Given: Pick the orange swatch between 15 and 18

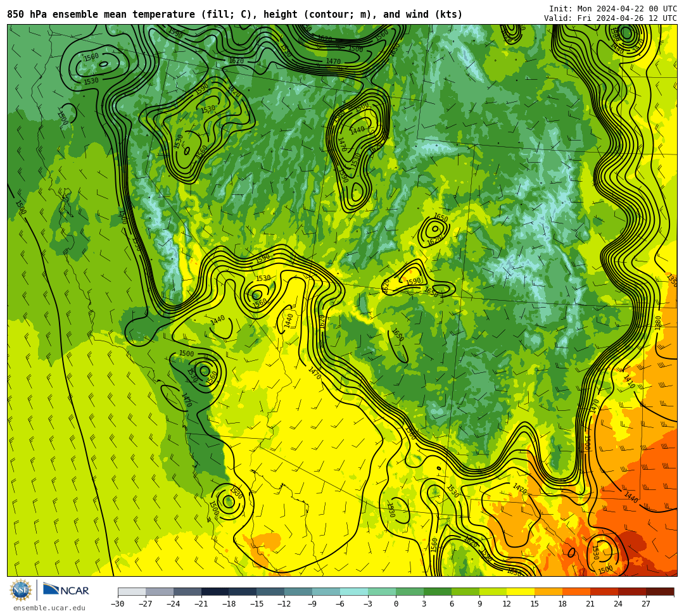Looking at the screenshot, I should [x=548, y=591].
